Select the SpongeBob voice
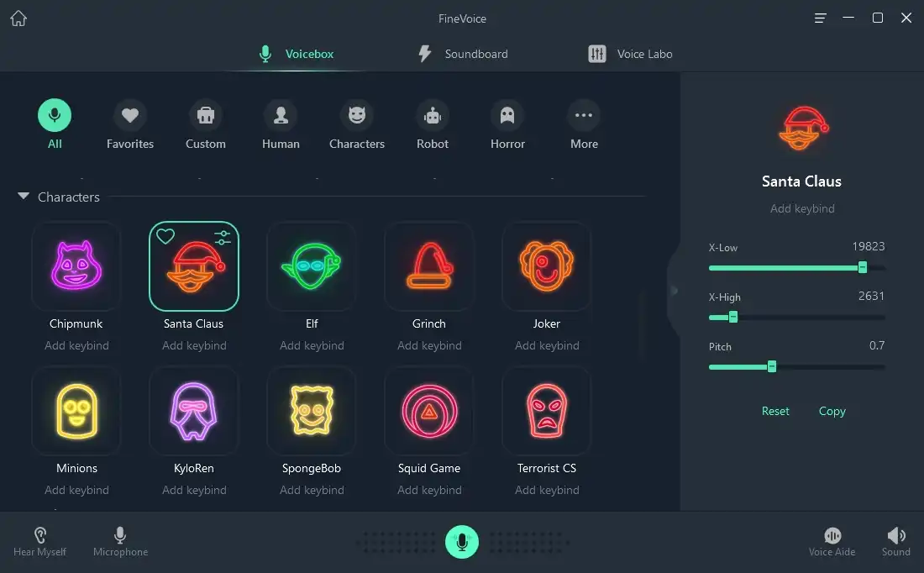The image size is (924, 573). tap(312, 411)
